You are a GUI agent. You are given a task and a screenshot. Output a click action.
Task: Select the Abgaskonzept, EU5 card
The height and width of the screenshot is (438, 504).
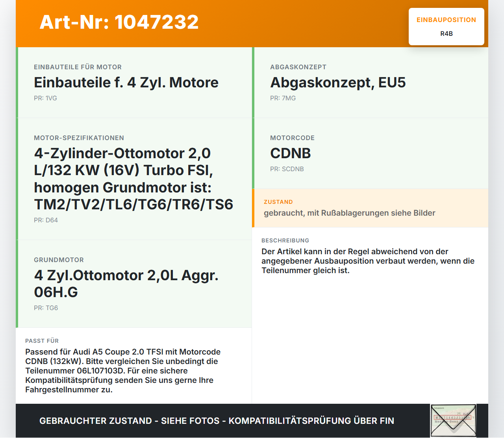pos(370,83)
